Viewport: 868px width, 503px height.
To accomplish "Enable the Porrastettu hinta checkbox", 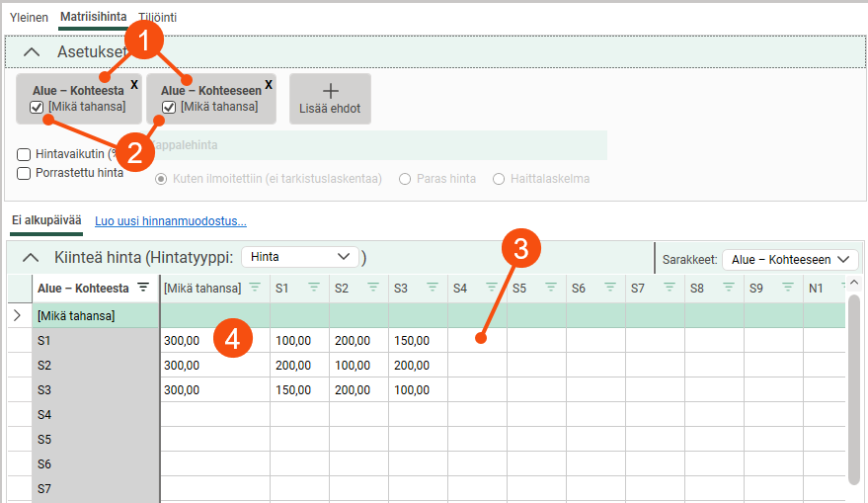I will coord(23,173).
